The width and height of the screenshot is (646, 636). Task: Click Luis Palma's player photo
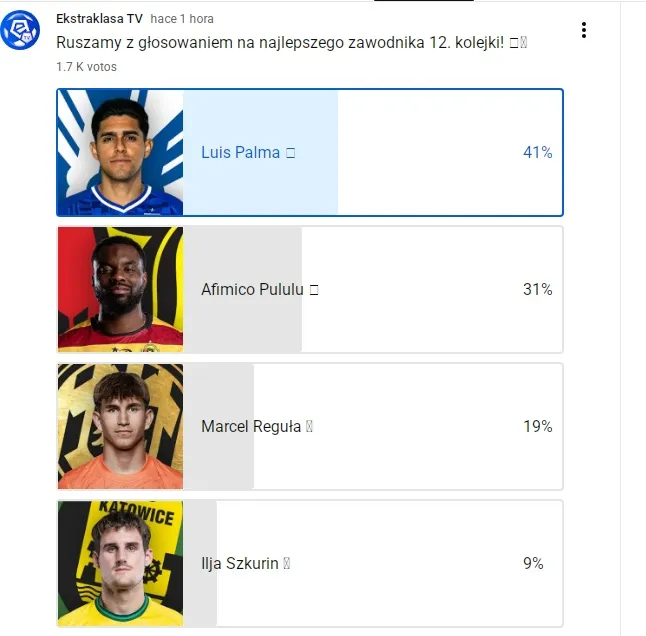[120, 152]
